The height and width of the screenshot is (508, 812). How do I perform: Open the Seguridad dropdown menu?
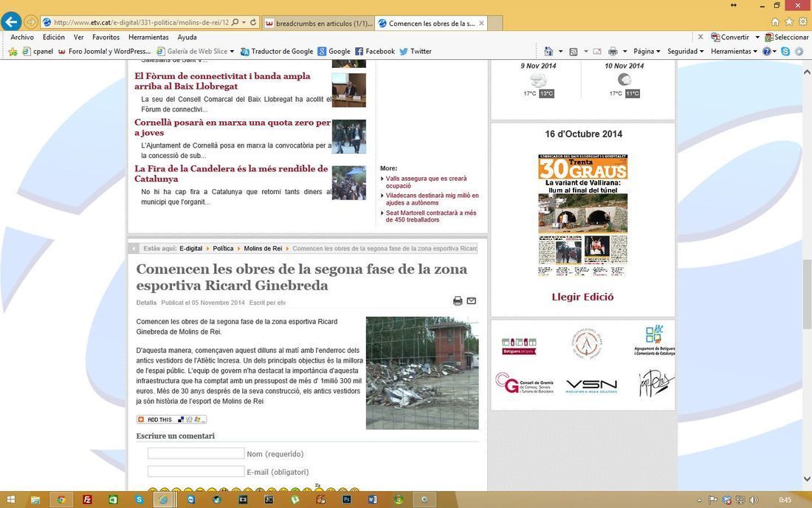(685, 51)
